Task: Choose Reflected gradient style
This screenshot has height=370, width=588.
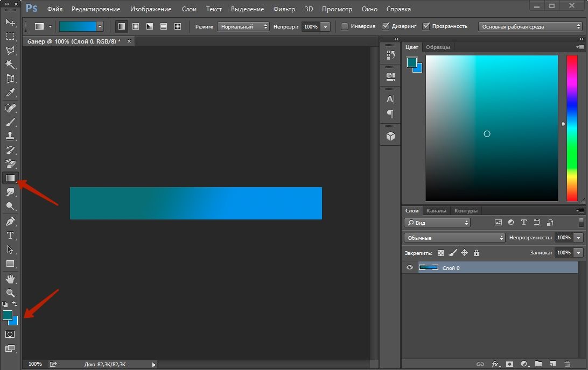Action: click(x=164, y=26)
